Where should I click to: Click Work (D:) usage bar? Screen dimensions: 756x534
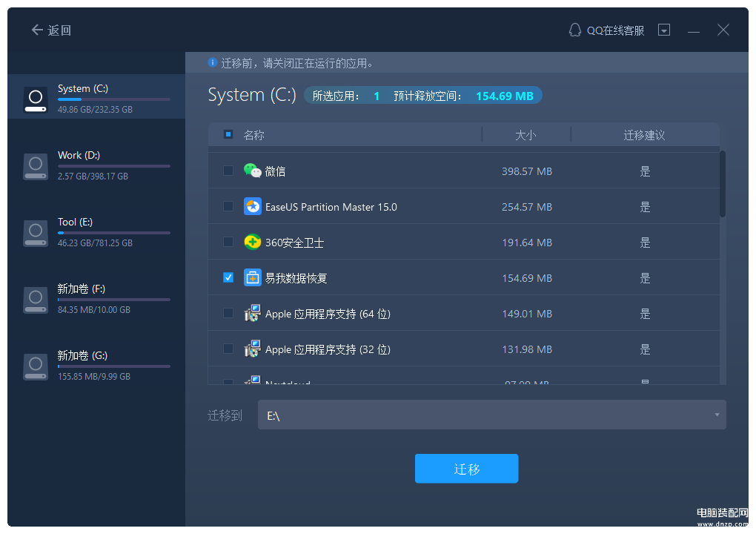(114, 166)
